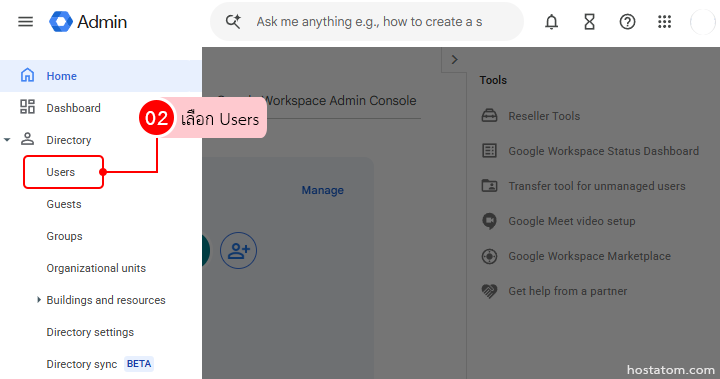Open Directory settings

tap(90, 332)
